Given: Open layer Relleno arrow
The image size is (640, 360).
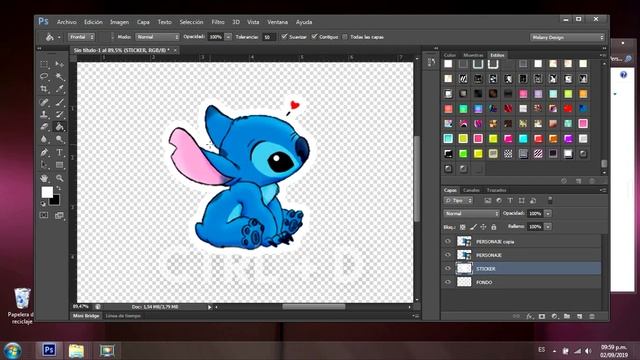Looking at the screenshot, I should coord(548,227).
